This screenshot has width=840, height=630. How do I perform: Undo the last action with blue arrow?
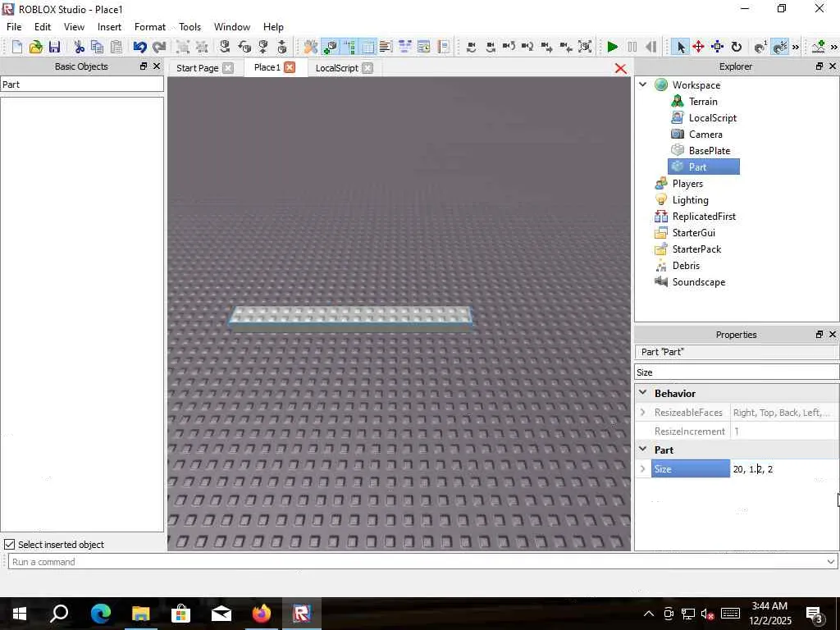(x=139, y=47)
